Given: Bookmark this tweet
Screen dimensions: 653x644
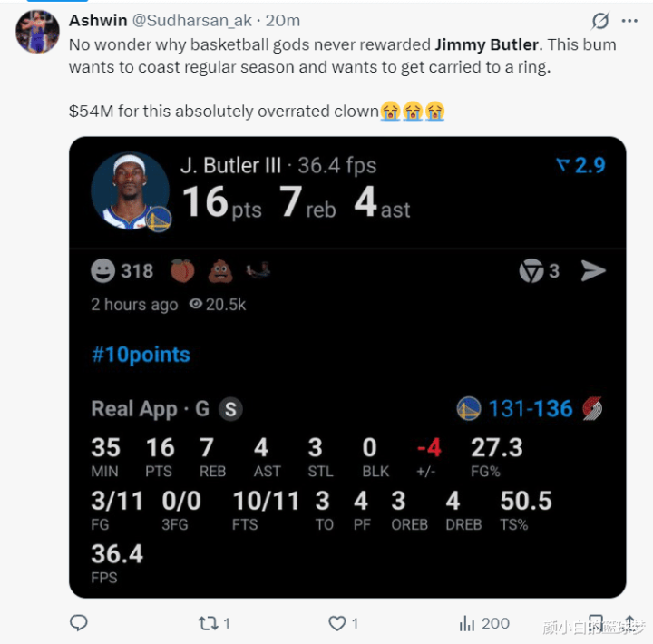Looking at the screenshot, I should click(x=596, y=623).
